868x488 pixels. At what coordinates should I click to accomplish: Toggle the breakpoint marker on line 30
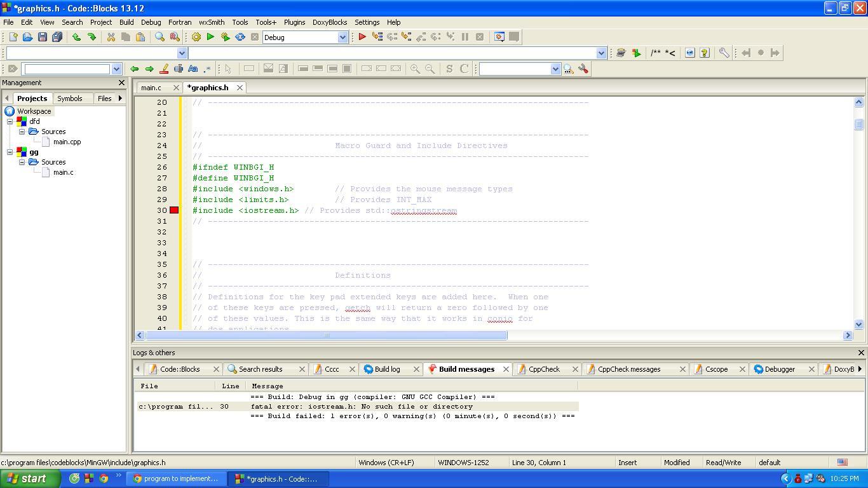click(x=175, y=210)
